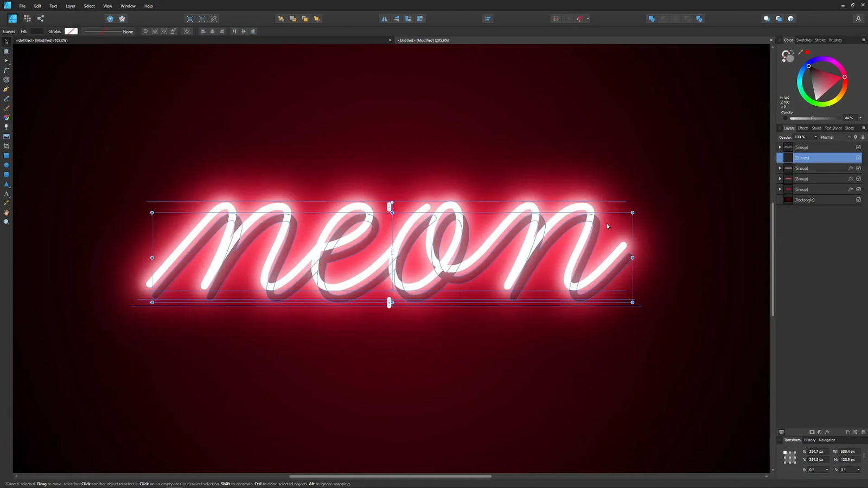The height and width of the screenshot is (488, 868).
Task: Open the Select menu
Action: point(89,6)
